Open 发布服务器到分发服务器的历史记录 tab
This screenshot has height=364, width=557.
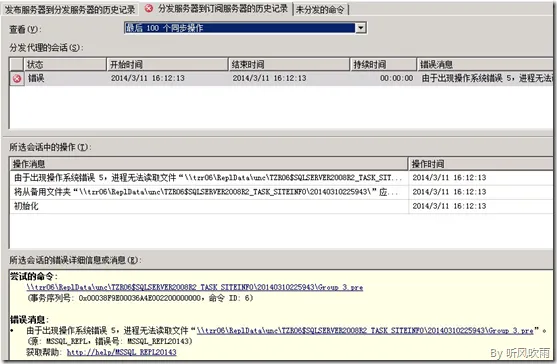tap(69, 10)
